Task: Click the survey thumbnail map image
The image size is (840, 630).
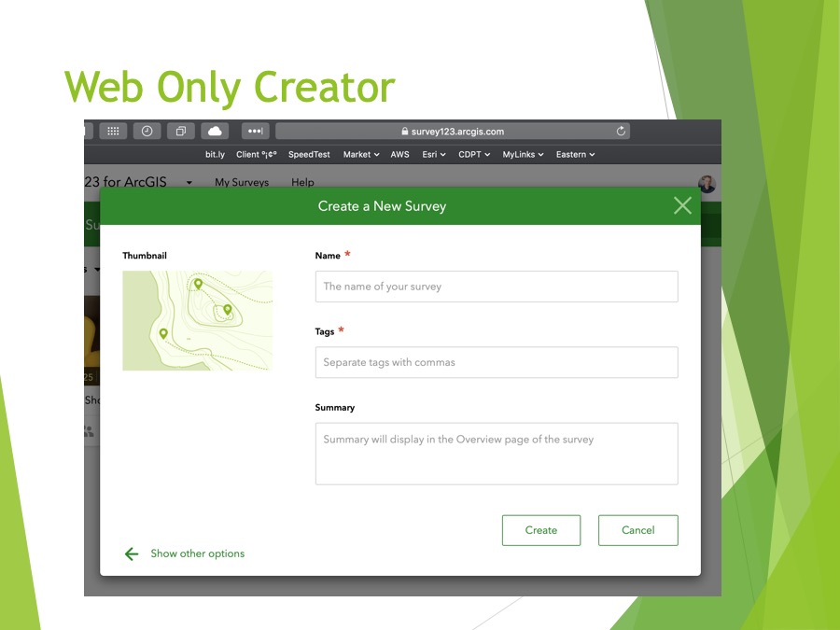Action: click(197, 320)
